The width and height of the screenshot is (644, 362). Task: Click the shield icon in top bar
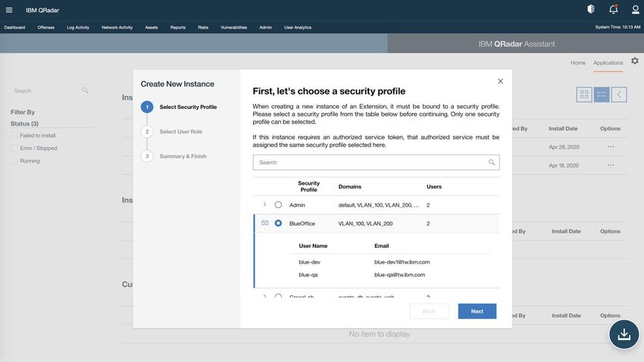591,9
